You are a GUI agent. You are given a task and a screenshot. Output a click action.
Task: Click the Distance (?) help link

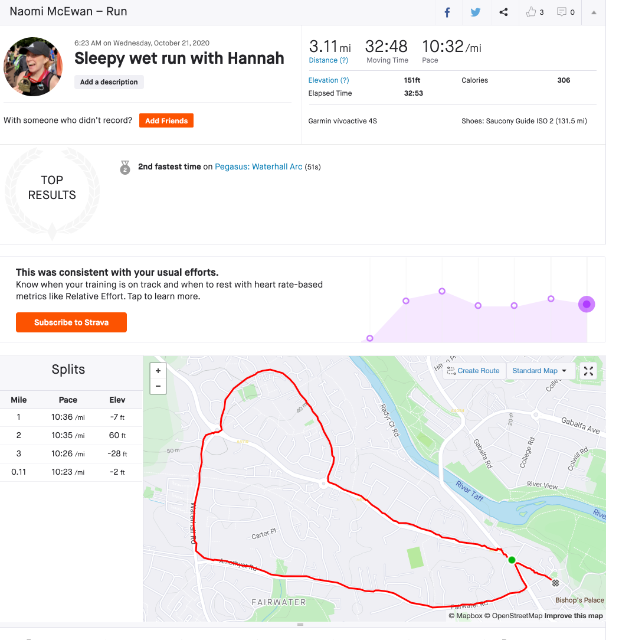pyautogui.click(x=329, y=60)
